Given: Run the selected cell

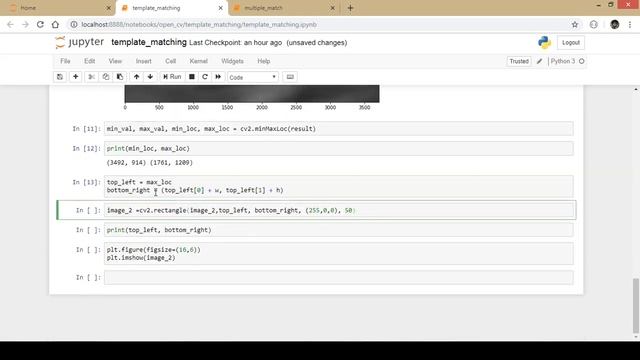Looking at the screenshot, I should [x=172, y=77].
